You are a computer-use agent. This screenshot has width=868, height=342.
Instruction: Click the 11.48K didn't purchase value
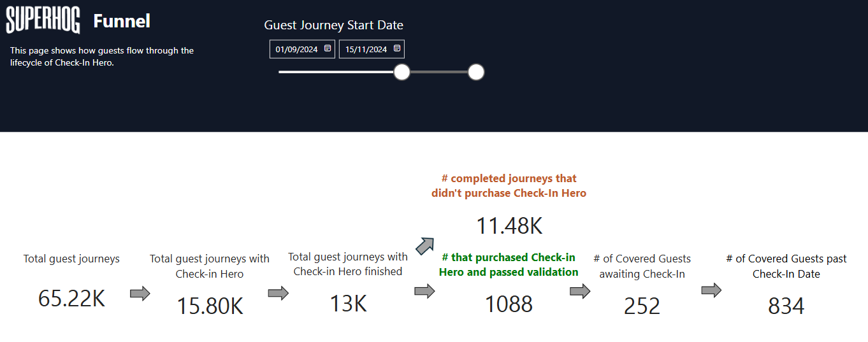509,226
